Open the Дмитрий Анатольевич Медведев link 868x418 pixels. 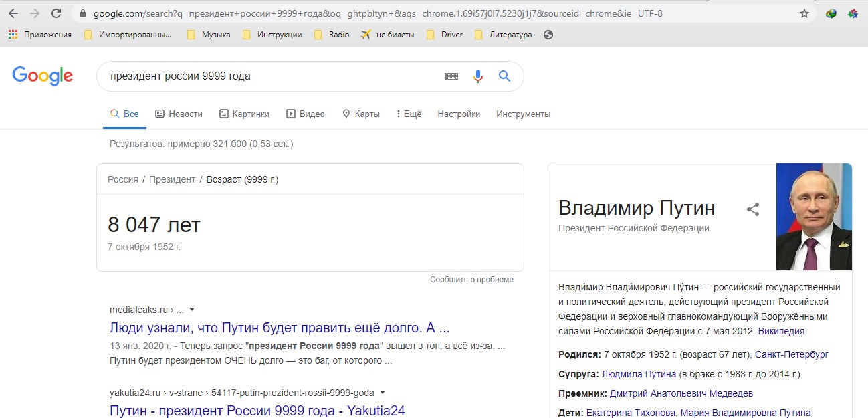pos(681,393)
